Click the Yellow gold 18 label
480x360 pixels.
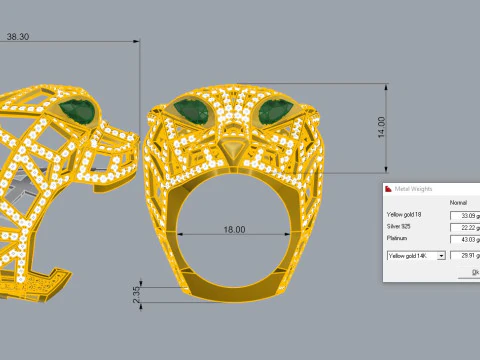[x=404, y=214]
